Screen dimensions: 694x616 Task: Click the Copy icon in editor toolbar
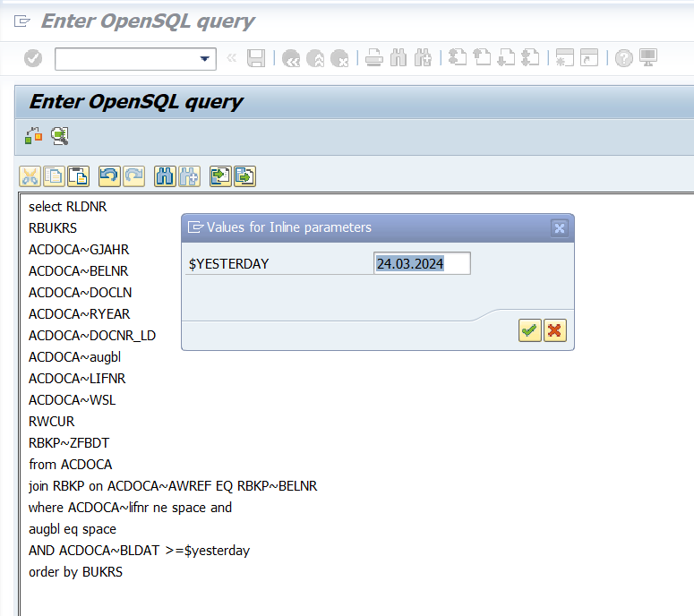click(54, 176)
